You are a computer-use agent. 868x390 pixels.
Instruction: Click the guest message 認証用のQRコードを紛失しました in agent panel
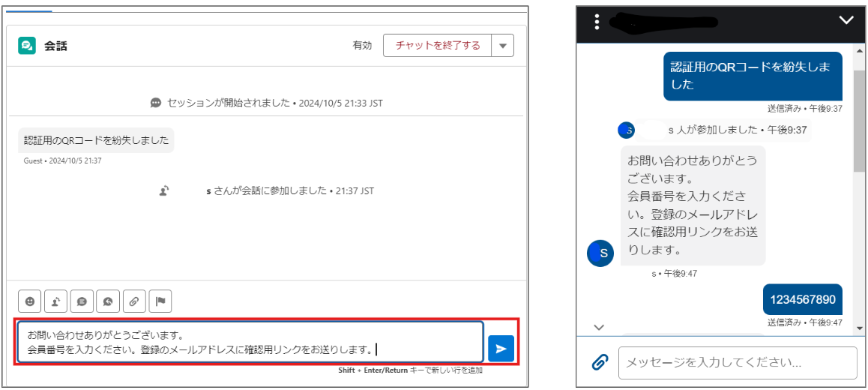(97, 141)
